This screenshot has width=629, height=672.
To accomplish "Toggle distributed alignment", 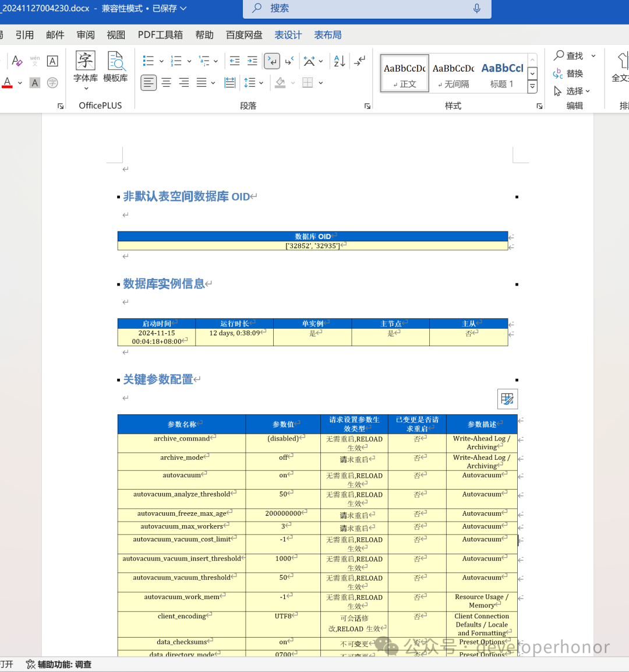I will point(230,83).
